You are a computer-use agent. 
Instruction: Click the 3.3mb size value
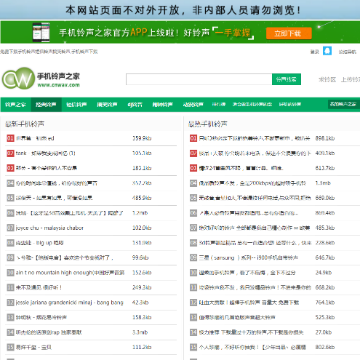point(140,332)
